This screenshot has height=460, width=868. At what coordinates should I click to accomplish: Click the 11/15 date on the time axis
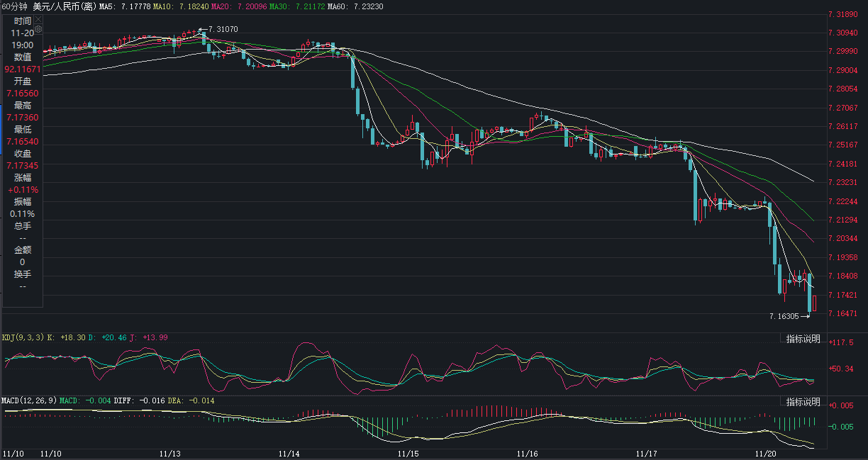click(407, 452)
